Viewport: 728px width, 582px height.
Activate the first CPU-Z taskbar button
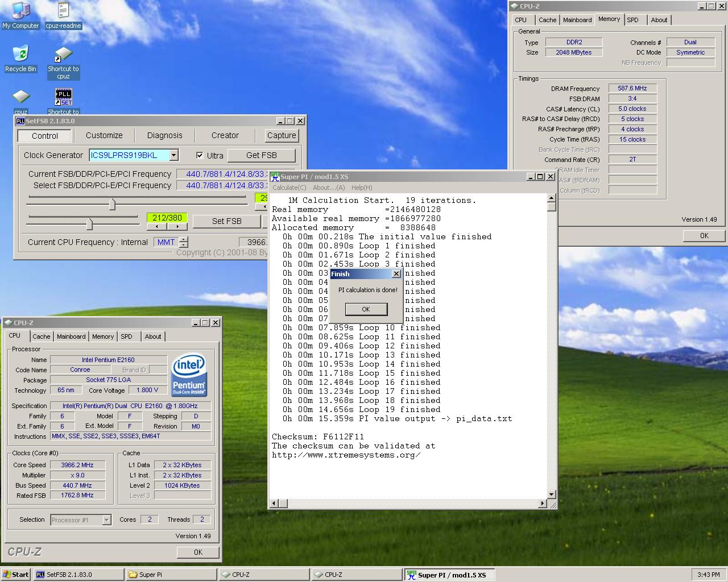264,575
